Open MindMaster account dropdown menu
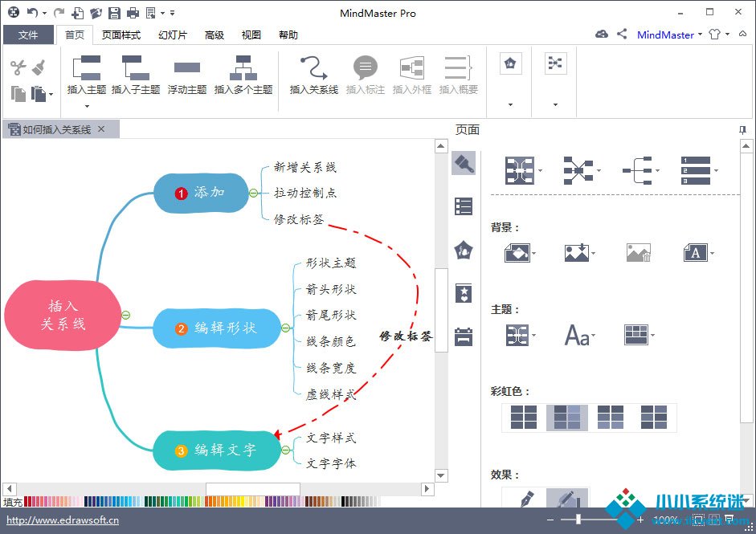 tap(669, 35)
